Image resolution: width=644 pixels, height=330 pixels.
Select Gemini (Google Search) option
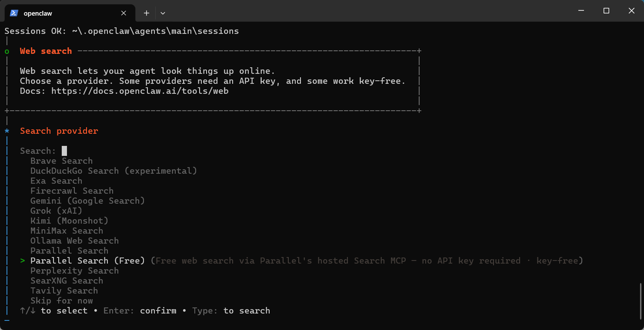coord(87,201)
